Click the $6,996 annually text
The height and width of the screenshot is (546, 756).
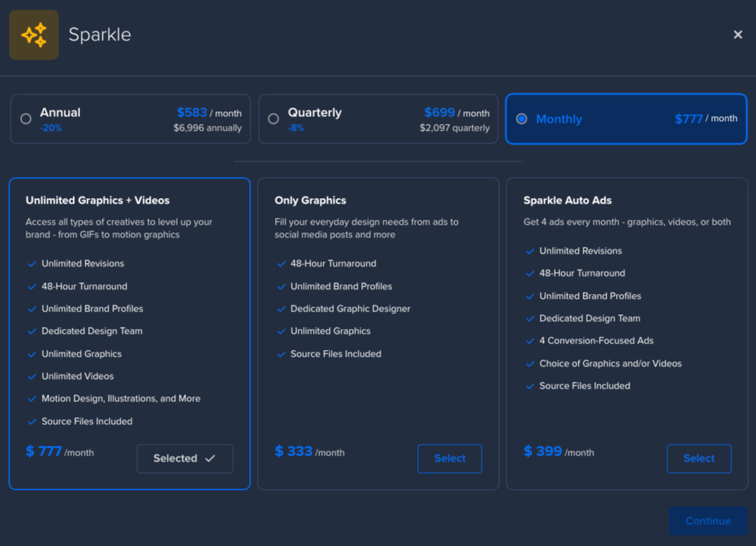208,128
